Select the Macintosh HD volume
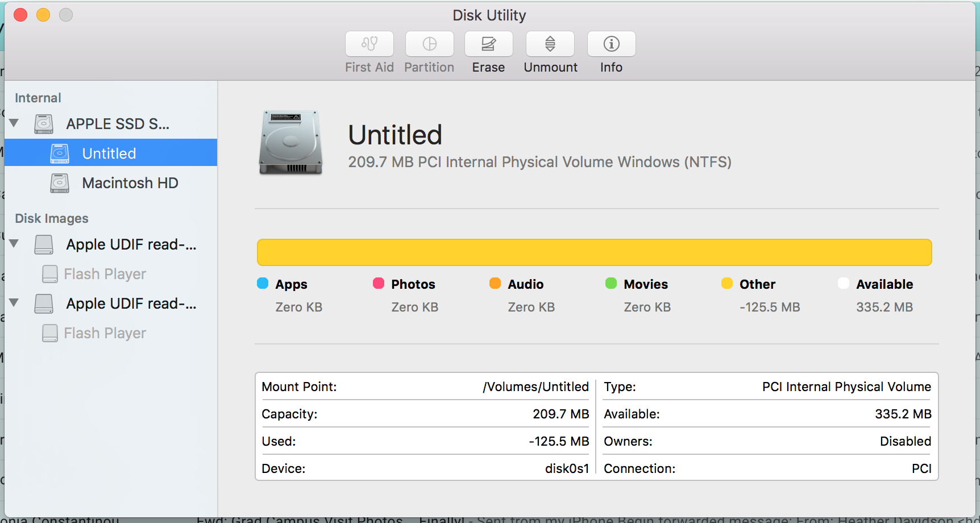980x523 pixels. pyautogui.click(x=130, y=183)
